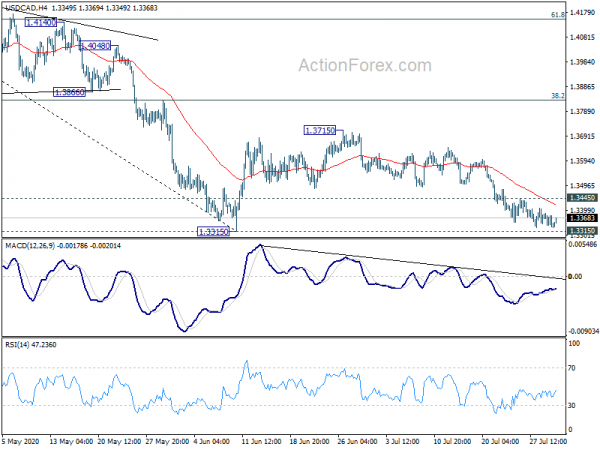This screenshot has height=450, width=600.
Task: Click the MACD 0.00 zero level label
Action: [x=575, y=276]
